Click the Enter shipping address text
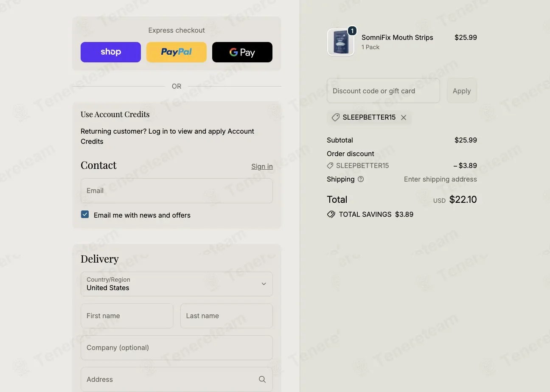 pyautogui.click(x=441, y=179)
